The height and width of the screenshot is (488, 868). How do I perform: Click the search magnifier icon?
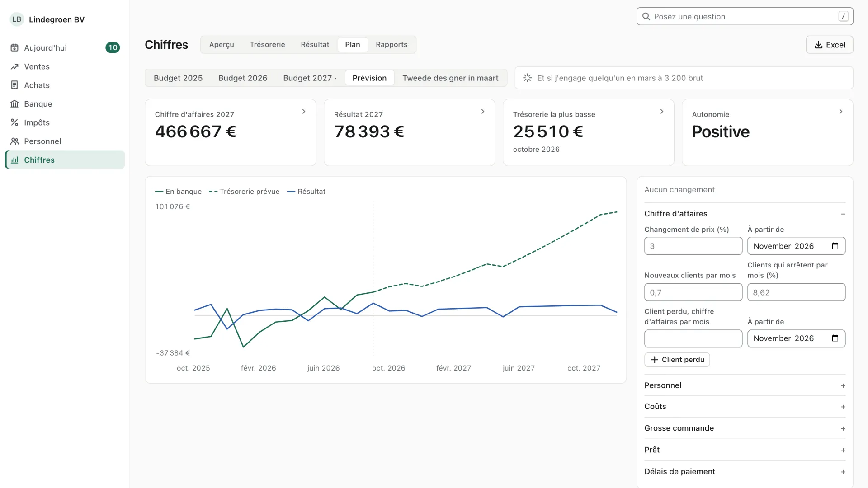click(x=646, y=17)
